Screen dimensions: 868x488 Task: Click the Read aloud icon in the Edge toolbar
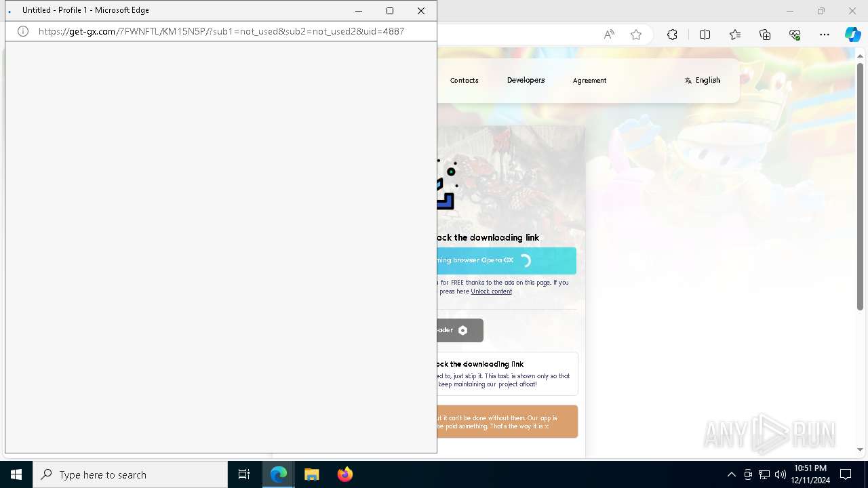click(x=609, y=35)
